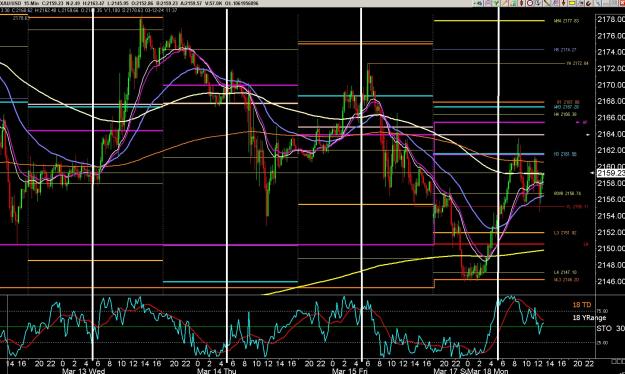This screenshot has height=374, width=625.
Task: Click the red diamond toolbar icon
Action: (521, 3)
